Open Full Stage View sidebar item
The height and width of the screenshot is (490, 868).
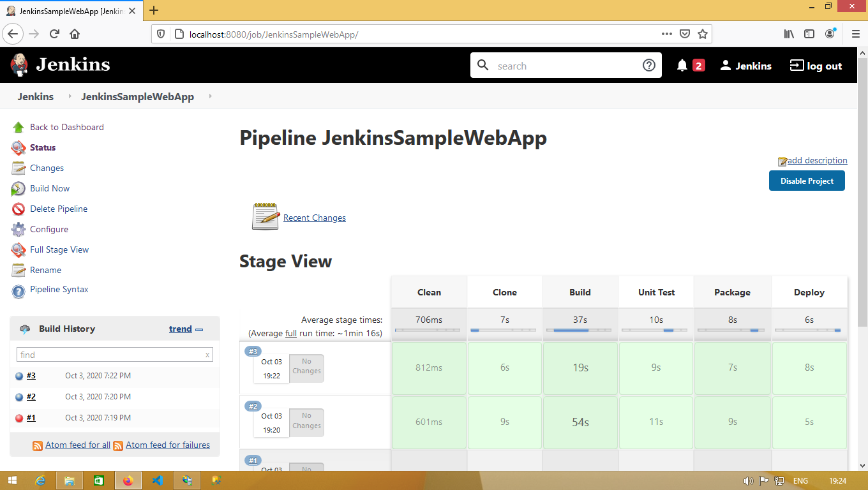click(x=59, y=249)
